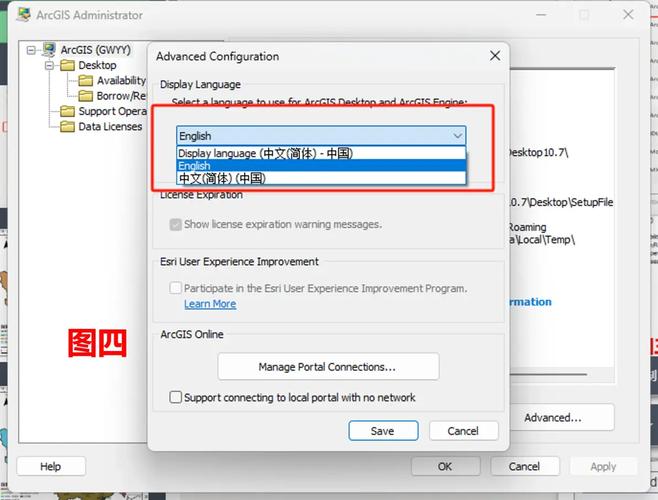Click the Availability folder icon
Screen dimensions: 658x500
[x=86, y=80]
